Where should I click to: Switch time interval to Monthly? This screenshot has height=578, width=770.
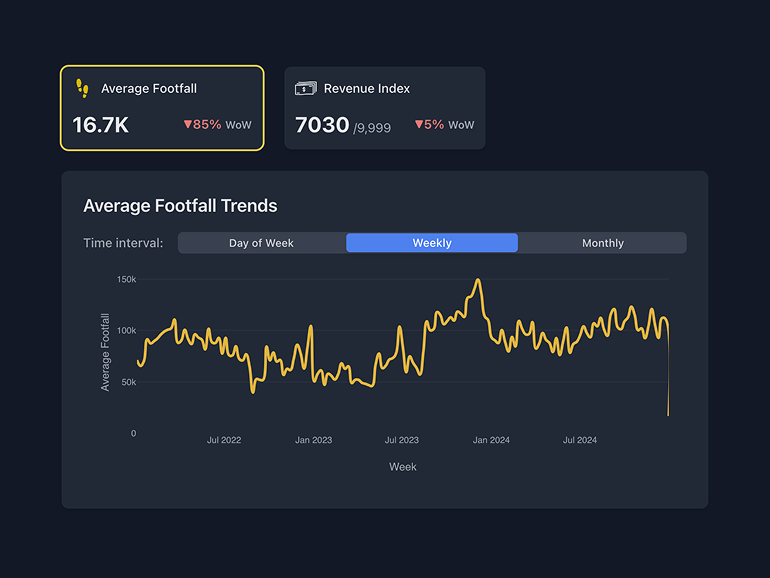click(x=603, y=243)
